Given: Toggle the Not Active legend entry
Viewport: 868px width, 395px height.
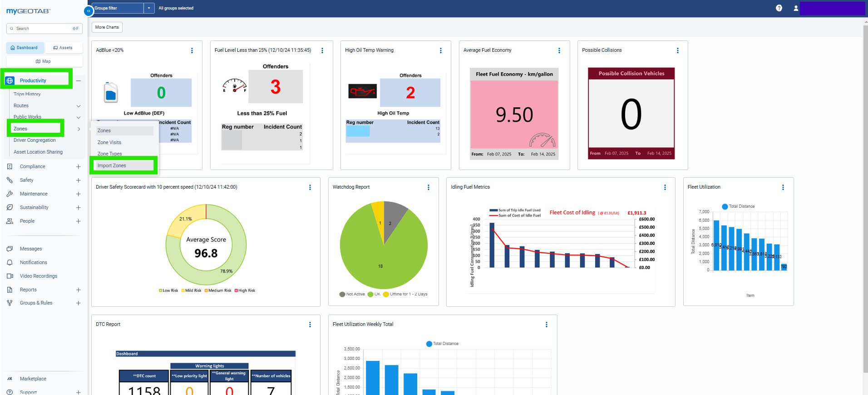Looking at the screenshot, I should click(352, 294).
